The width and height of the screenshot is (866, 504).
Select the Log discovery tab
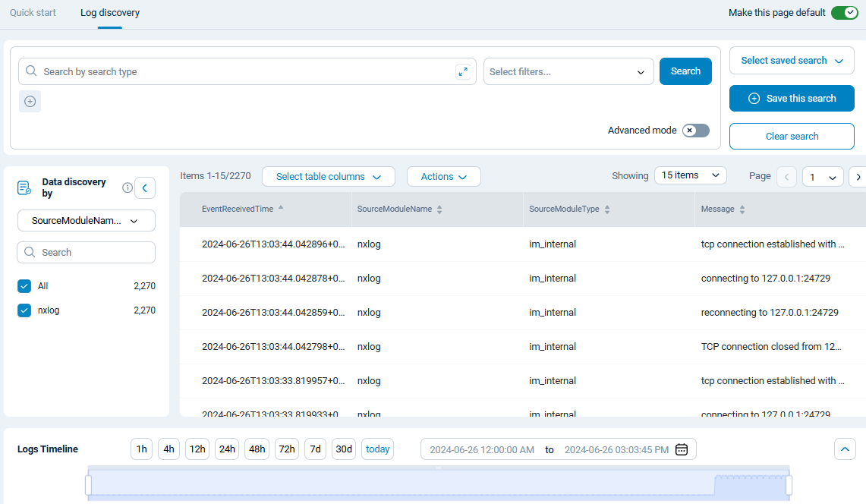pyautogui.click(x=109, y=12)
